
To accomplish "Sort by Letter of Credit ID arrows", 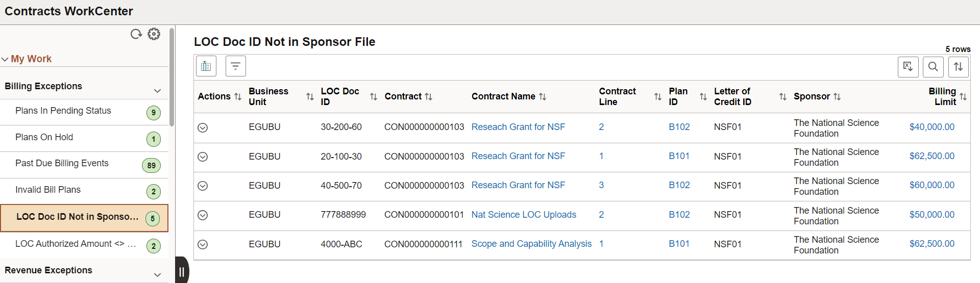I will coord(783,96).
